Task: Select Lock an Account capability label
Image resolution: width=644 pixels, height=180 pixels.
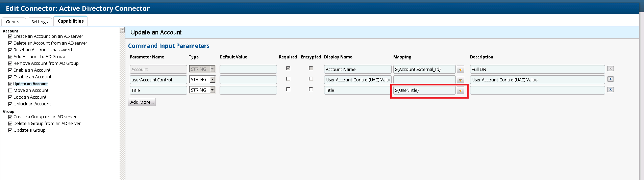Action: pyautogui.click(x=30, y=97)
